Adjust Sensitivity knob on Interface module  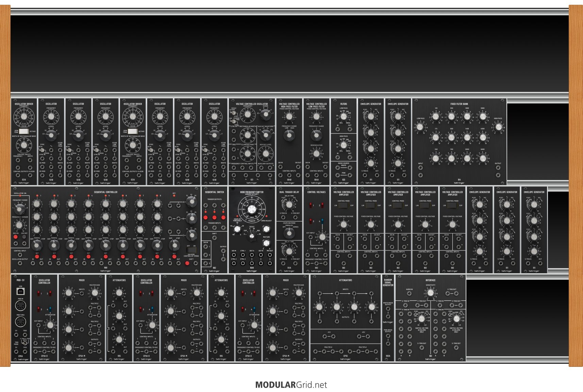coord(430,293)
